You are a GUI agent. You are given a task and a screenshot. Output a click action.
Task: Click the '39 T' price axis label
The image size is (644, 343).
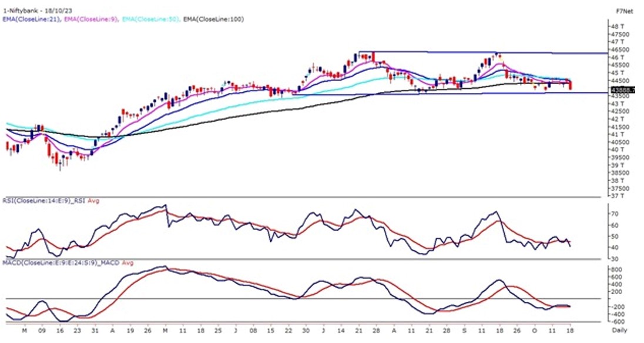pyautogui.click(x=618, y=165)
